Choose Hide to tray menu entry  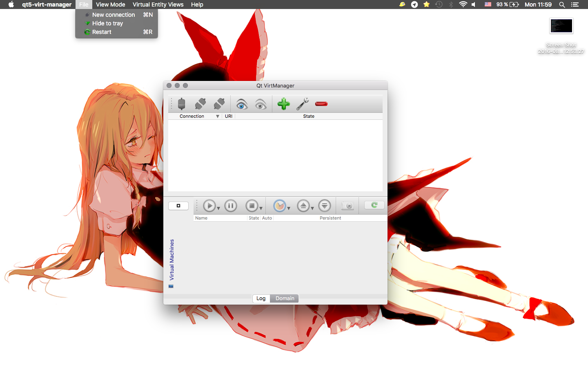[117, 23]
